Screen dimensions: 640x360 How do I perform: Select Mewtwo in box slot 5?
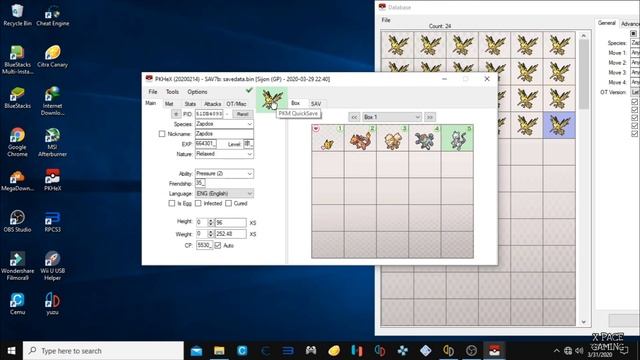[x=457, y=138]
